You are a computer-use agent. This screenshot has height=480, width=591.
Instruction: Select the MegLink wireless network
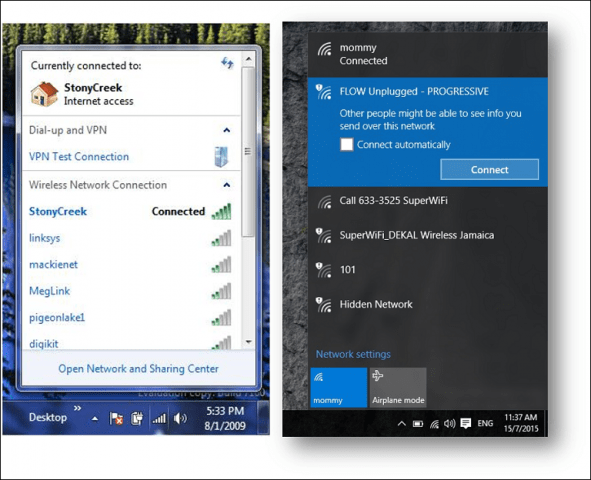[x=130, y=291]
